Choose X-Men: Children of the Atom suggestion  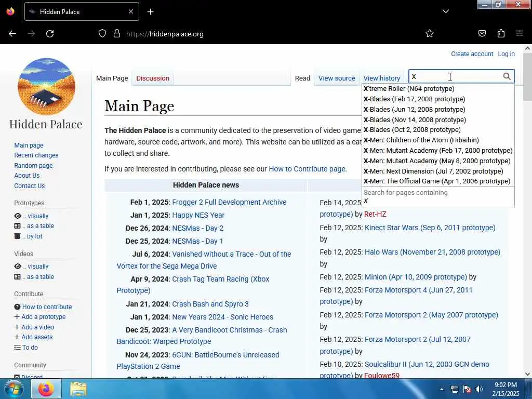point(438,140)
